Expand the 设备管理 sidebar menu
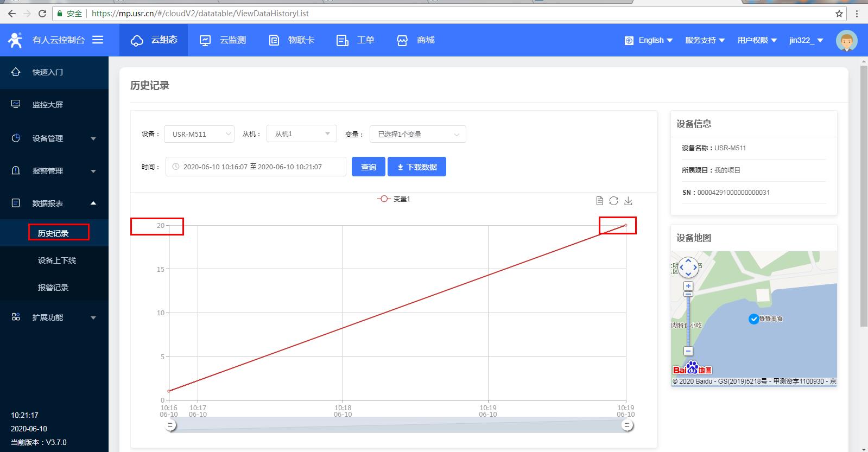 pyautogui.click(x=54, y=138)
